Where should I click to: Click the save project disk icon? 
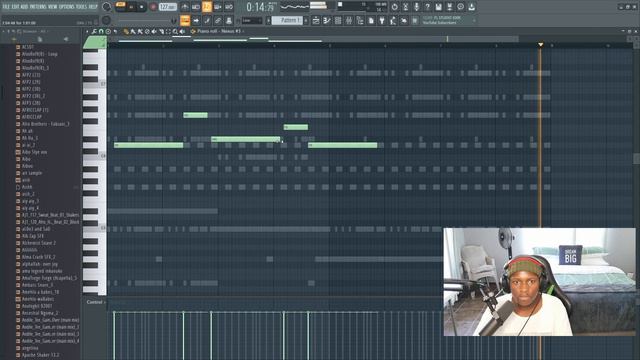(438, 7)
